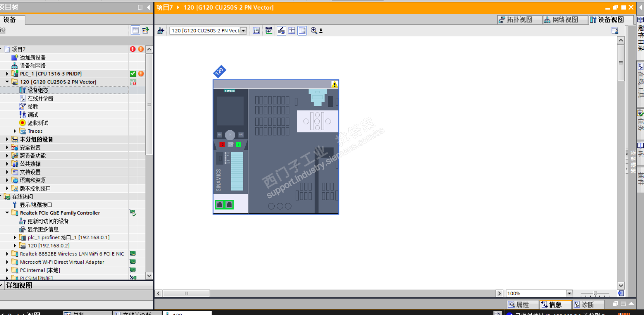Toggle the column layout toolbar button
Screen dimensions: 644x315
coord(302,31)
